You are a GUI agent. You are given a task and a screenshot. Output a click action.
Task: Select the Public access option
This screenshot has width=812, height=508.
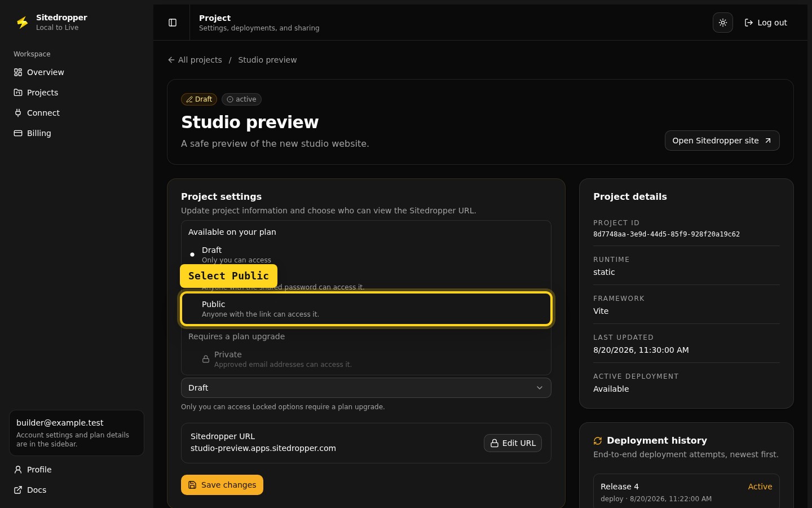[366, 309]
